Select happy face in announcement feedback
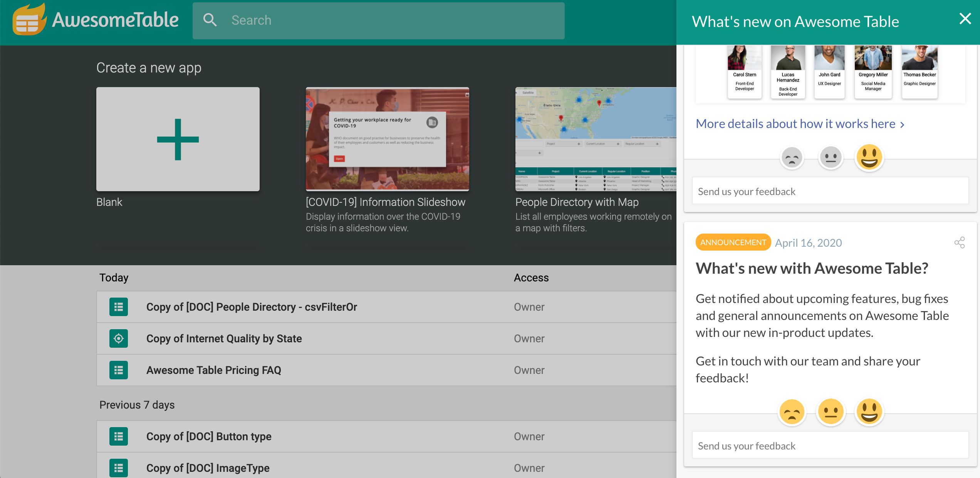 869,412
